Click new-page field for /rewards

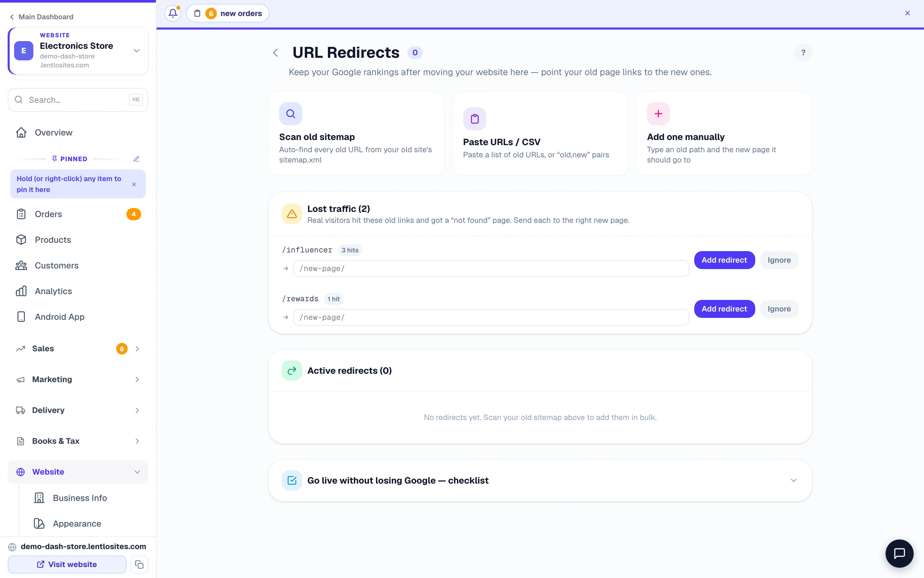[x=491, y=317]
